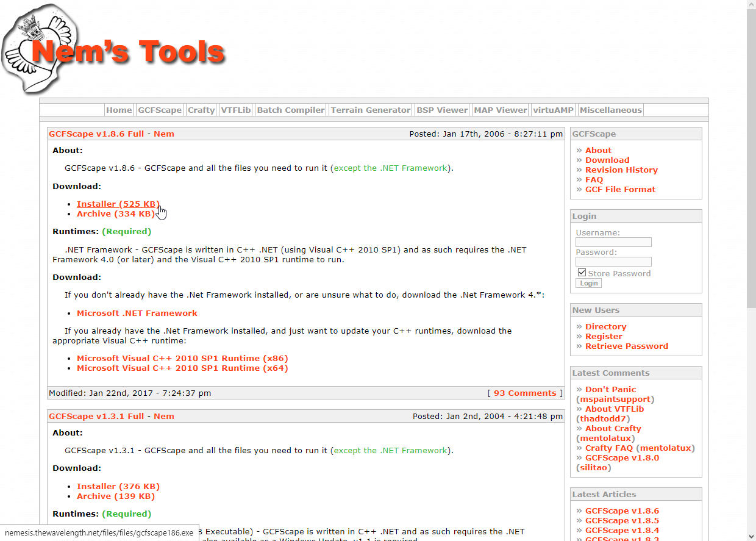Click Nem author link on v1.3.1 post
756x541 pixels.
tap(164, 416)
